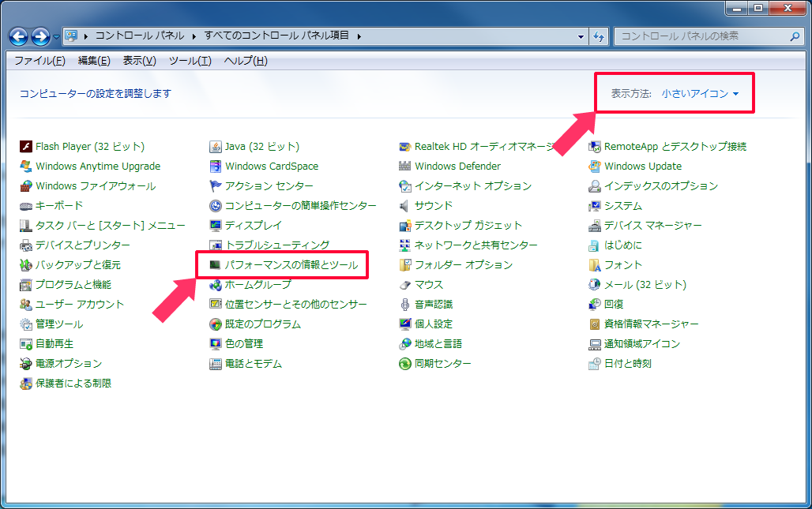812x509 pixels.
Task: Open the 電源オプション icon
Action: pyautogui.click(x=26, y=364)
